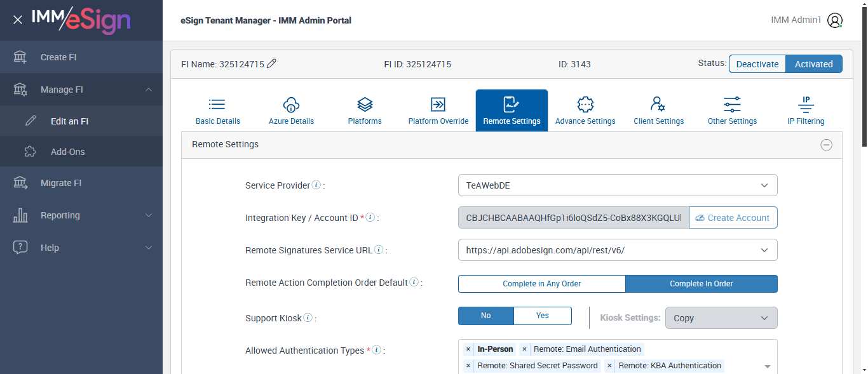Click the Remote Signatures Service URL info icon

[379, 250]
